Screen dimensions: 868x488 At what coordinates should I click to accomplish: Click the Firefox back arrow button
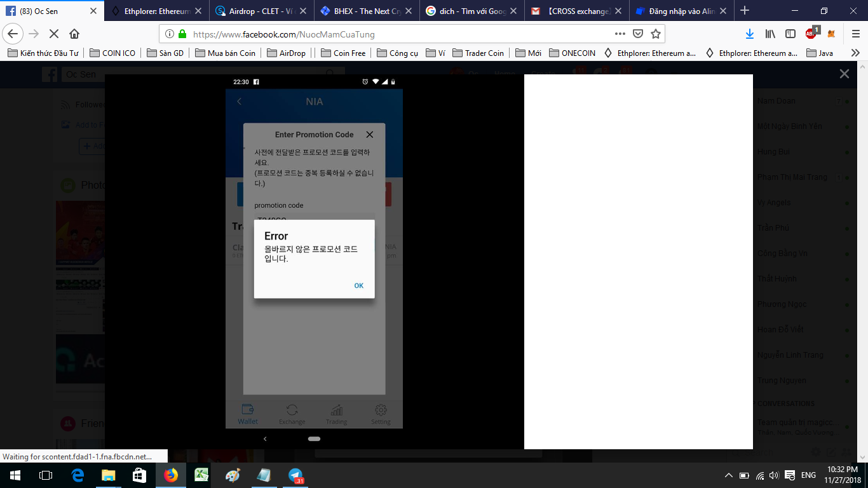coord(13,34)
